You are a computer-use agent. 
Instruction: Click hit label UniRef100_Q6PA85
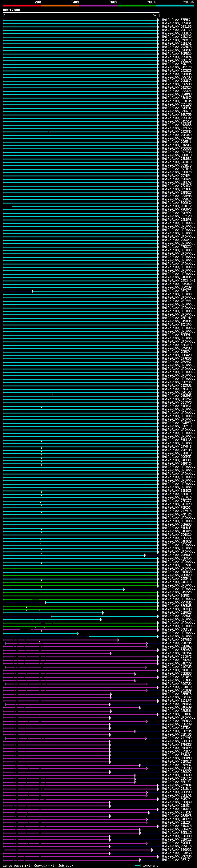[x=177, y=525]
